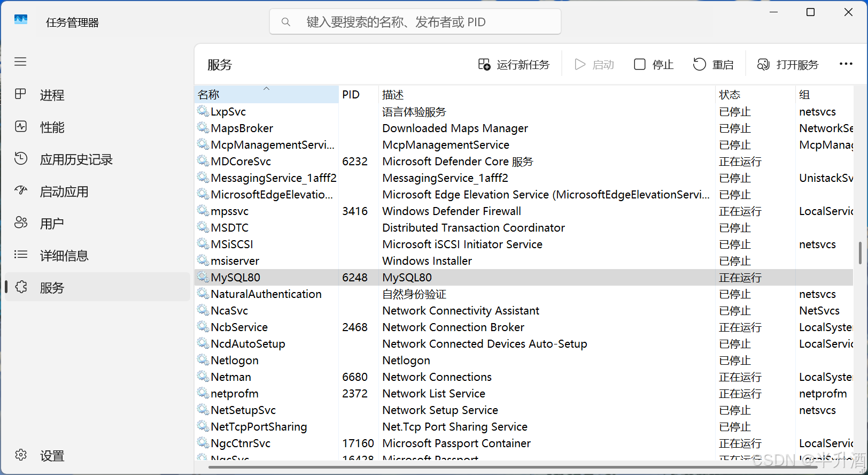Click 'Network Connection Broker' description
868x475 pixels.
point(453,327)
